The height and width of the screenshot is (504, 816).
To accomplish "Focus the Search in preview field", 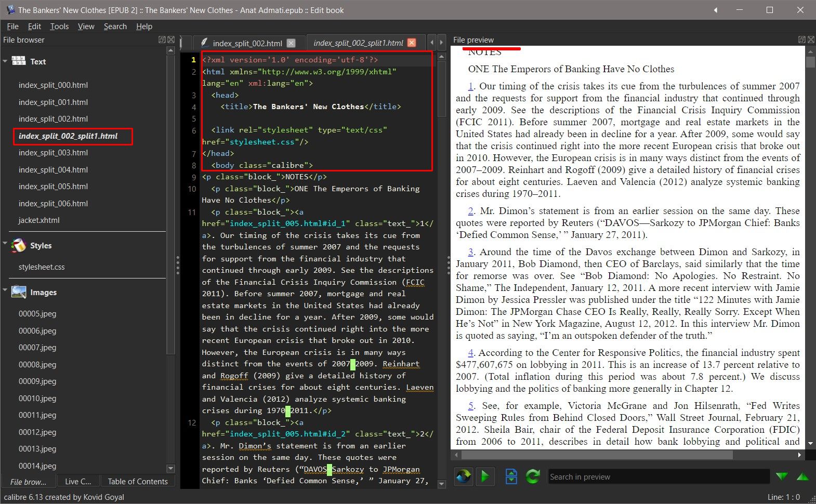I will (x=659, y=476).
